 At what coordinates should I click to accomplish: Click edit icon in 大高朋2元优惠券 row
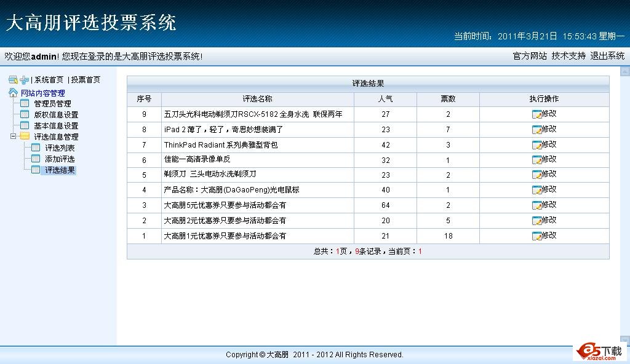(x=536, y=221)
